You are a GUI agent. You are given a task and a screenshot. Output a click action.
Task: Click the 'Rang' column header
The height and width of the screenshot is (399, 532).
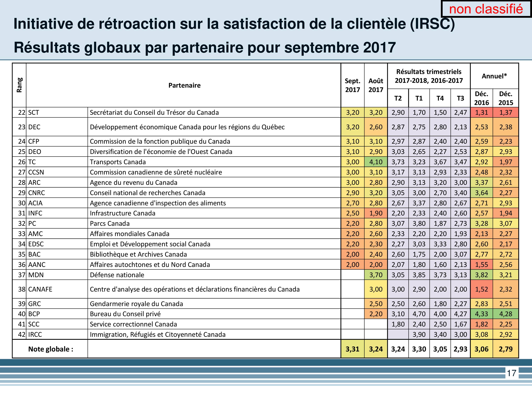[19, 85]
